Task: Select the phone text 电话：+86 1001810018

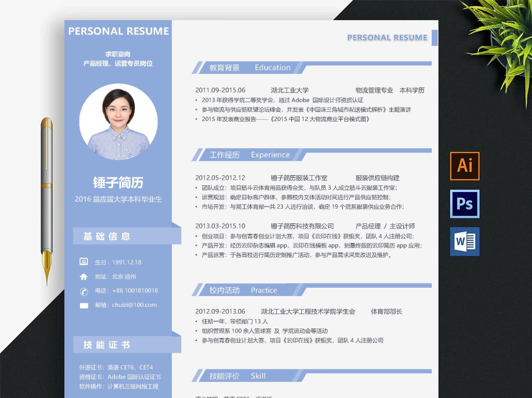Action: click(126, 291)
